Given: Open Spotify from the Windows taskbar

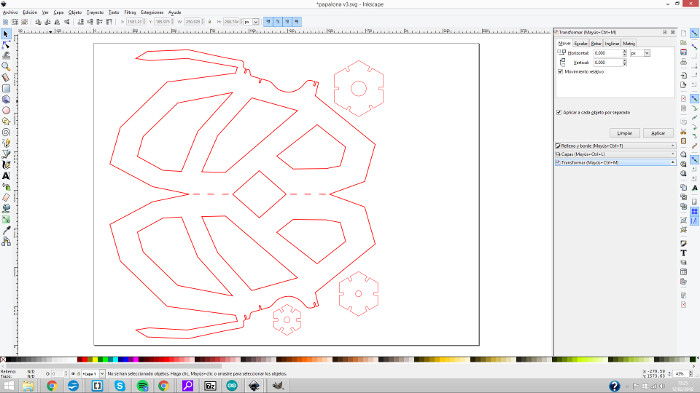Looking at the screenshot, I should coord(142,386).
